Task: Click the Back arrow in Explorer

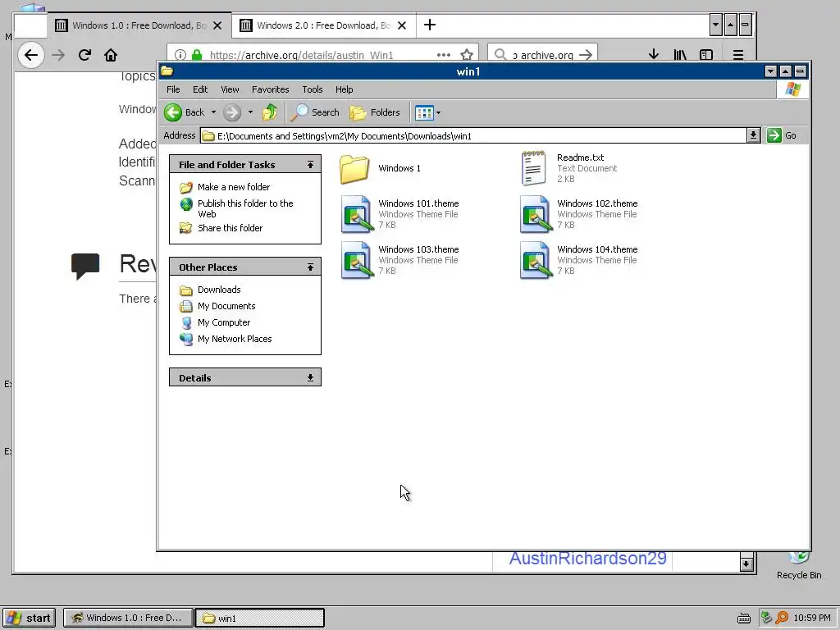Action: click(173, 112)
